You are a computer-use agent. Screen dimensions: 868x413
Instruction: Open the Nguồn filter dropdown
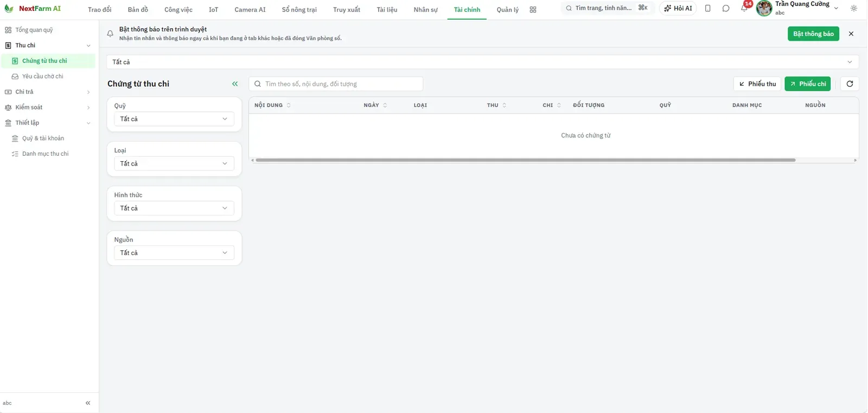[174, 253]
